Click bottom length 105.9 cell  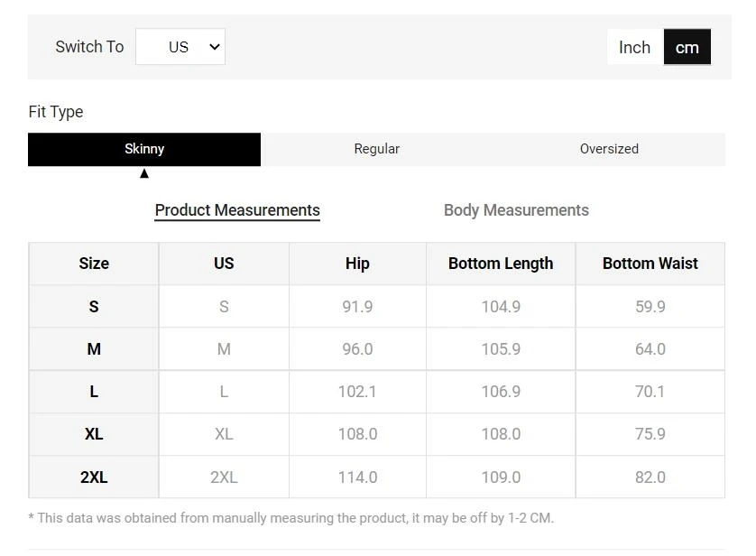point(501,349)
